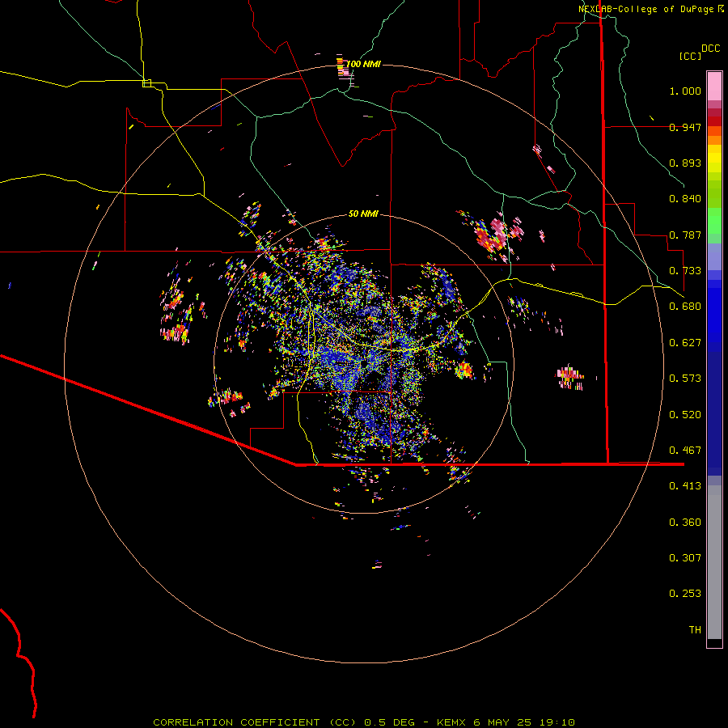Select the 0.627 legend value

click(x=685, y=343)
